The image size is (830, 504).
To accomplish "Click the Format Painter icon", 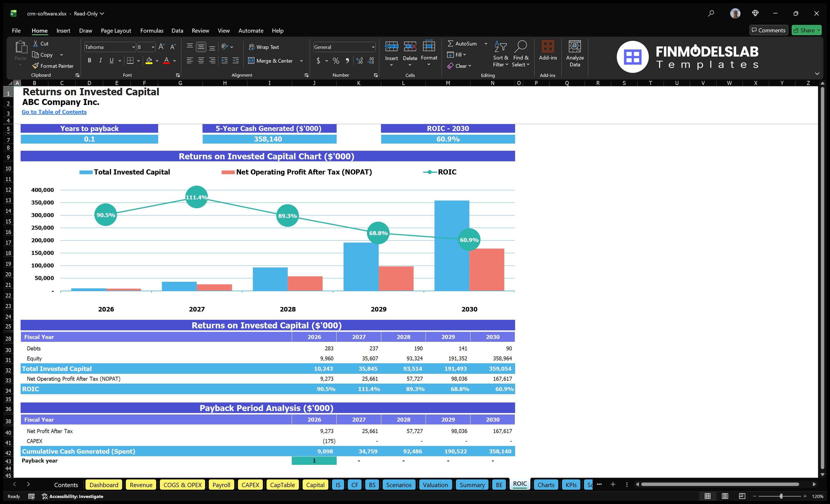I will coord(36,66).
